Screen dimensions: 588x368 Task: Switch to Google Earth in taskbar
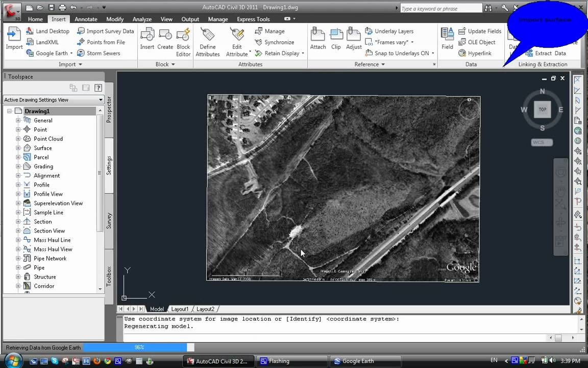365,361
